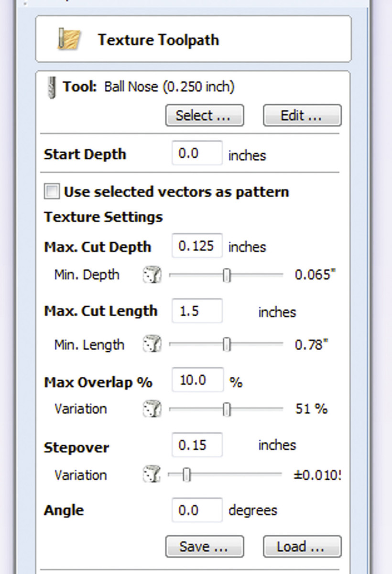This screenshot has width=392, height=574.
Task: Click the Stepover Variation slider handle
Action: (187, 475)
